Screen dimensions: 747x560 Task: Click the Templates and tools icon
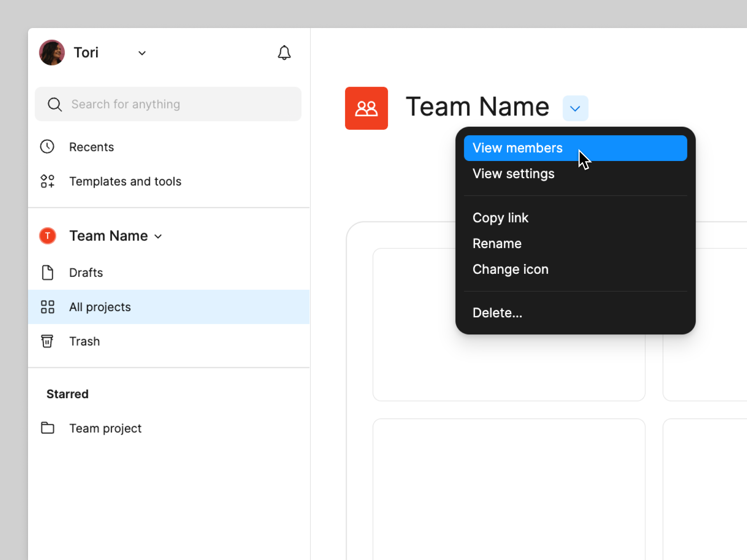pos(47,181)
